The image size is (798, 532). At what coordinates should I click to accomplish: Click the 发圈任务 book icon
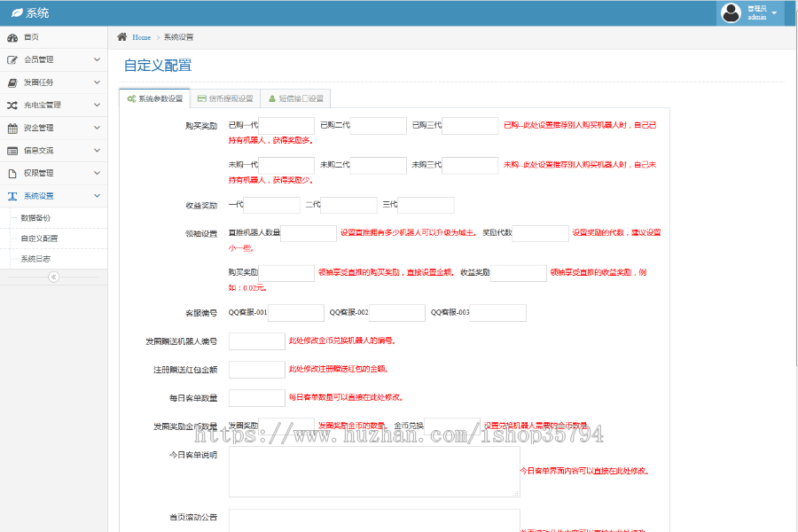point(12,82)
